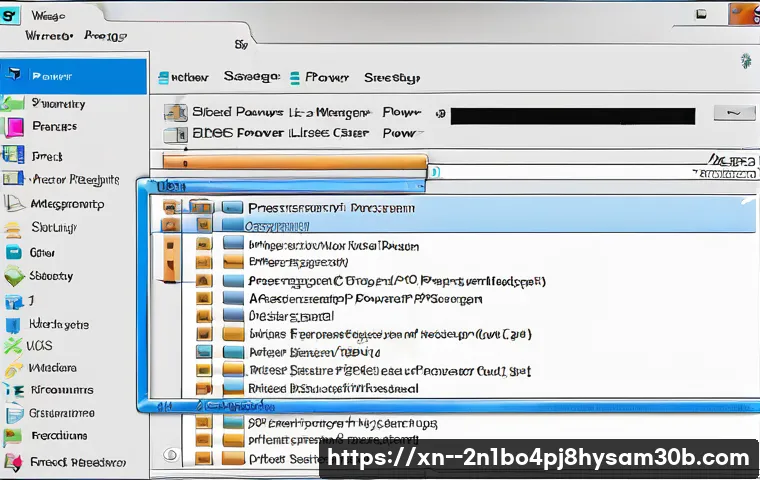The image size is (760, 480).
Task: Click the teal folder icon in the 'Artger Blemeer' row
Action: click(233, 352)
